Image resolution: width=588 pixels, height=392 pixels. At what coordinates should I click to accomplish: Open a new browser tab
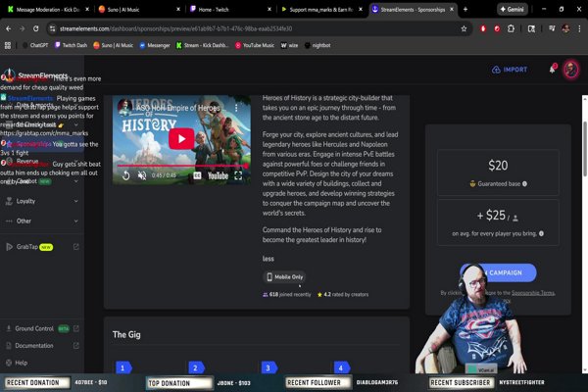(465, 9)
